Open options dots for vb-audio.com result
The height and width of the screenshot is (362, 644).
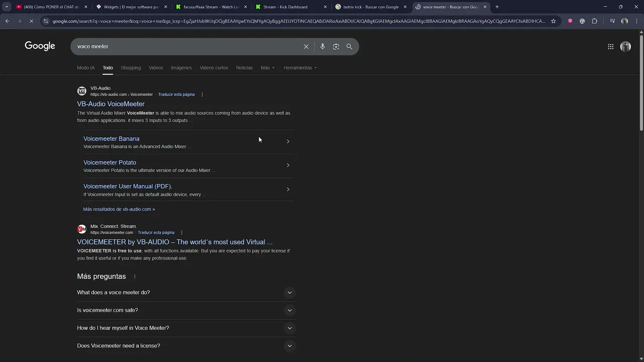[x=202, y=95]
